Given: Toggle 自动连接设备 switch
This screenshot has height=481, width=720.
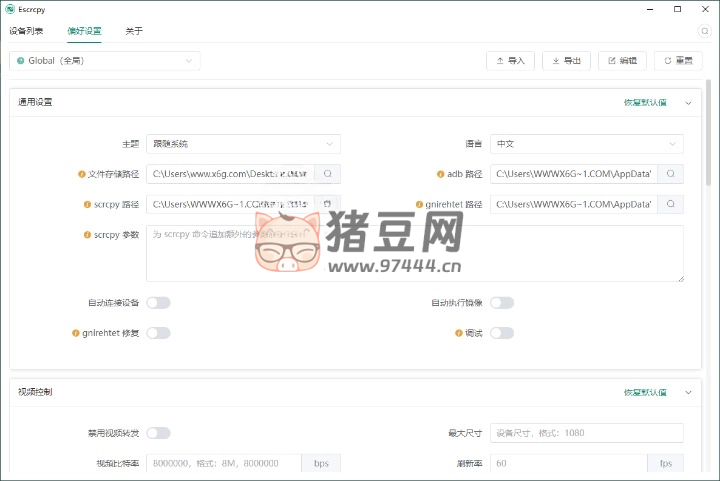Looking at the screenshot, I should [158, 303].
